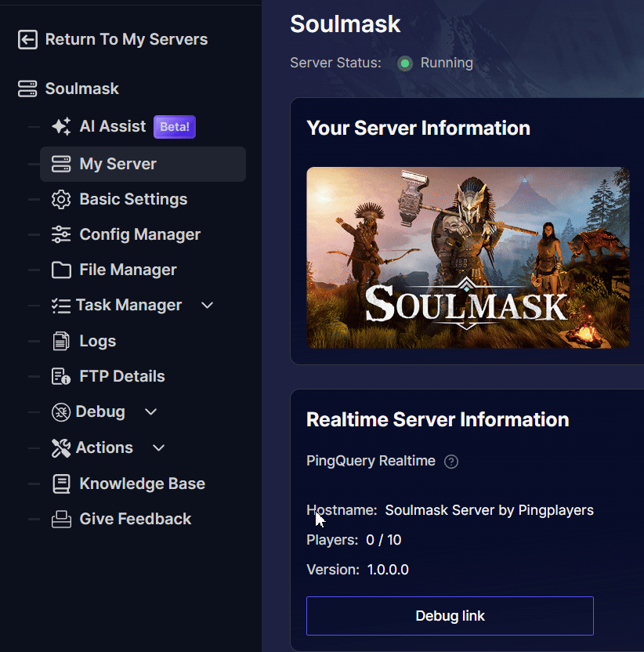Viewport: 644px width, 652px height.
Task: Click the folder icon for File Manager
Action: coord(61,270)
